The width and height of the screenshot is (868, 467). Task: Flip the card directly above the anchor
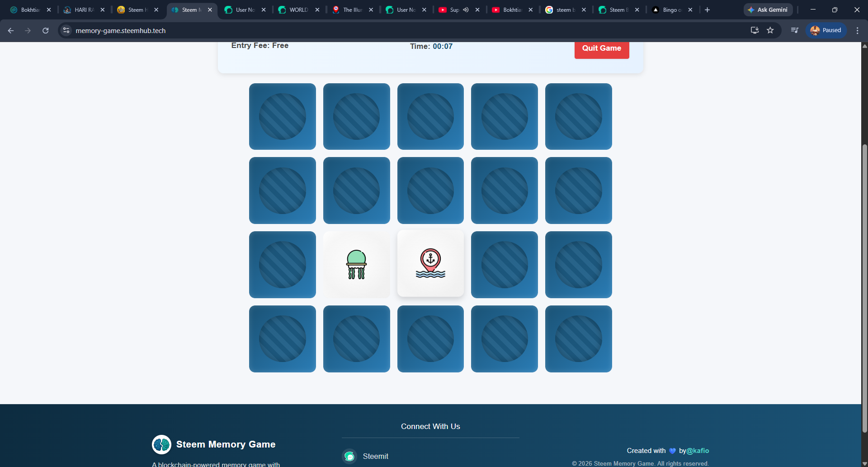[430, 191]
